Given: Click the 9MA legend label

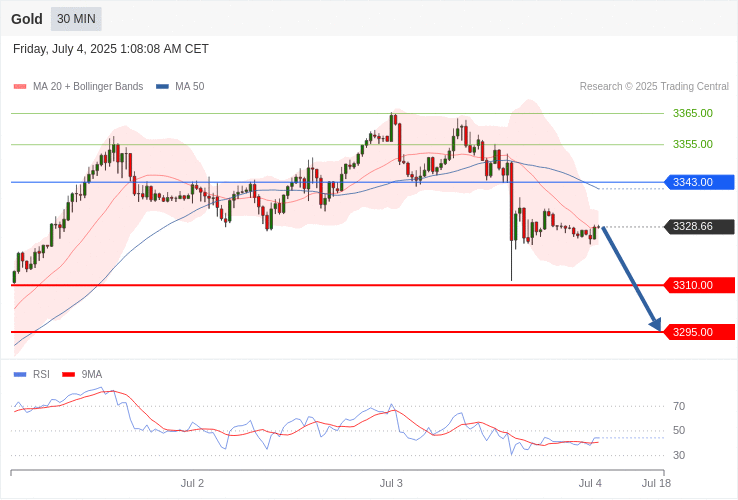Looking at the screenshot, I should coord(92,375).
